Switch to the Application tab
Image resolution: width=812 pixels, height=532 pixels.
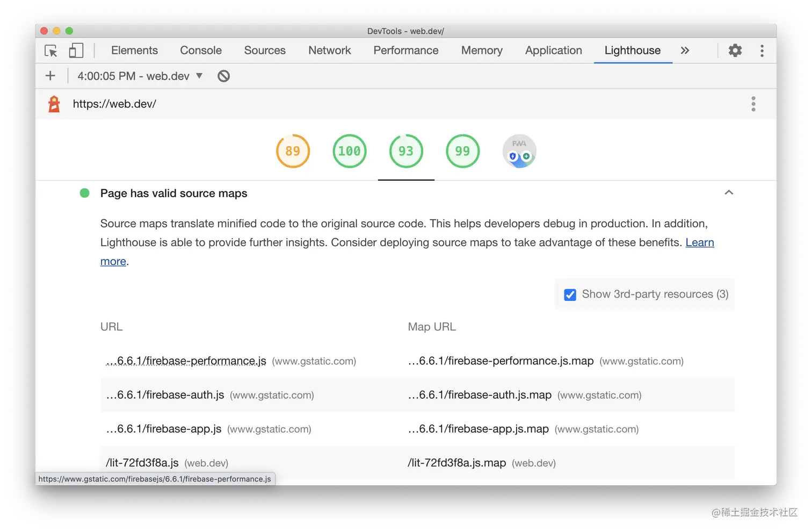click(x=554, y=51)
